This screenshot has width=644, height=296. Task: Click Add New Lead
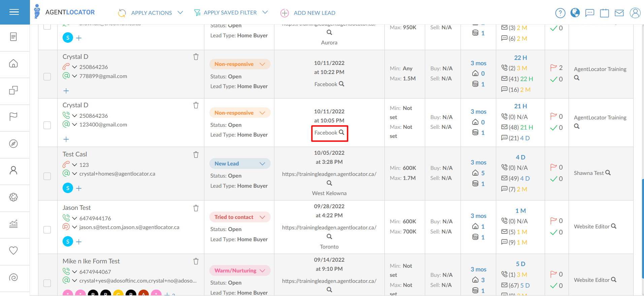tap(308, 13)
